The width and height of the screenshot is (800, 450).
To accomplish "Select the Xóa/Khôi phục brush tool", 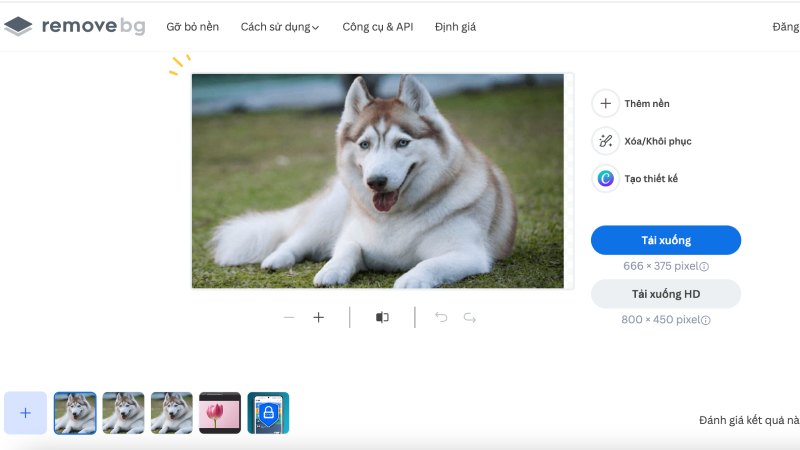I will (x=605, y=141).
